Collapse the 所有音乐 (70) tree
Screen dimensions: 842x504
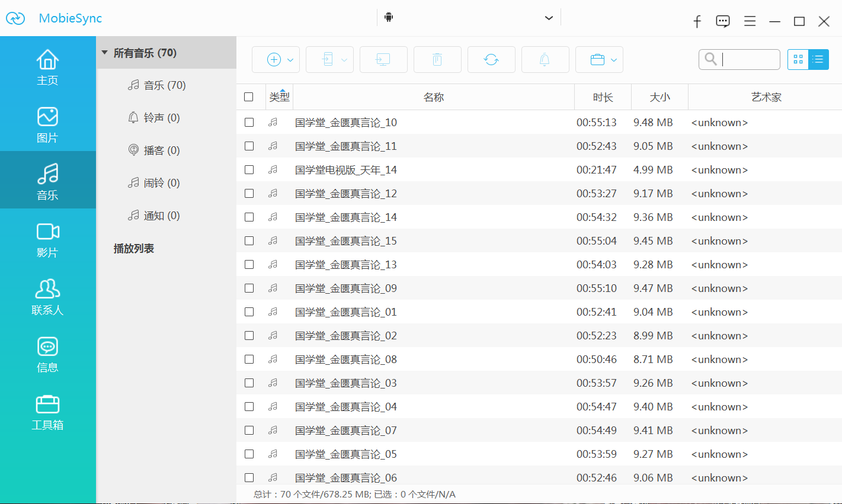click(105, 53)
